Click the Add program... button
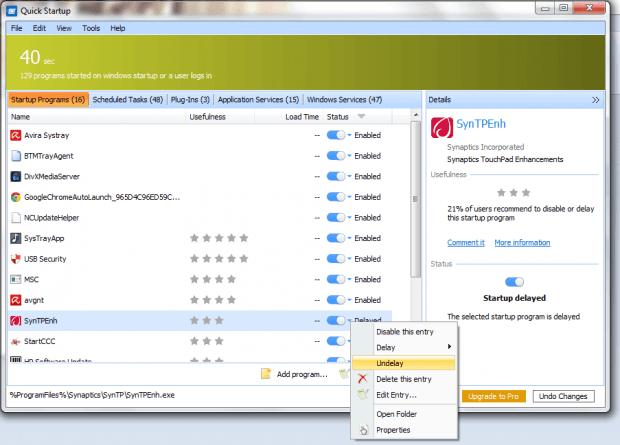The image size is (620, 445). 295,374
